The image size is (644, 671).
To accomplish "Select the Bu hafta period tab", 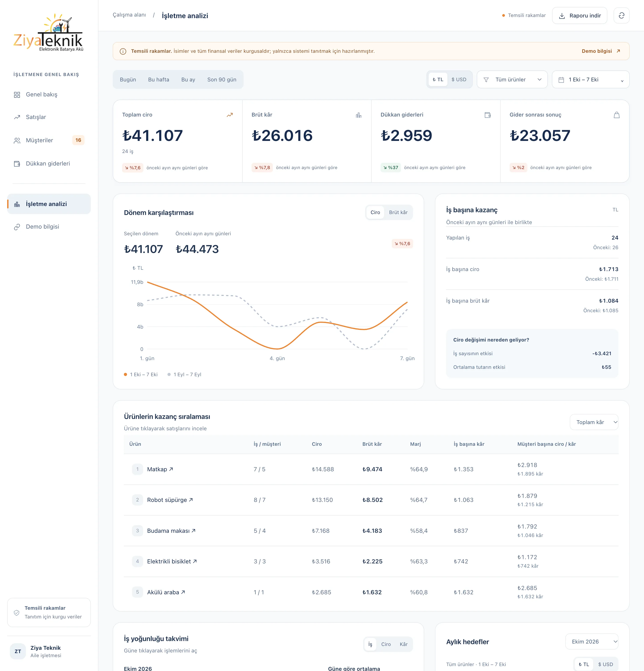I will [159, 79].
